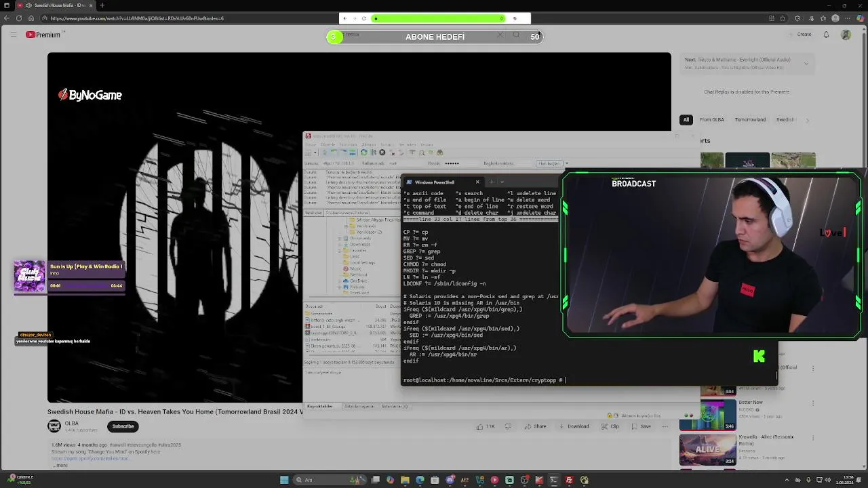868x488 pixels.
Task: Open the PowerShell tab dropdown arrow
Action: pyautogui.click(x=502, y=182)
